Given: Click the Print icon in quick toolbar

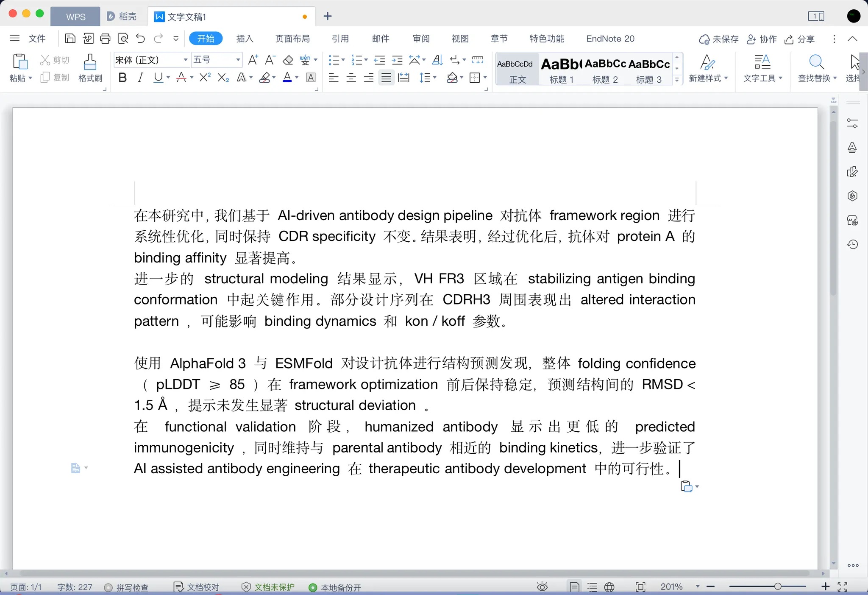Looking at the screenshot, I should (x=105, y=39).
